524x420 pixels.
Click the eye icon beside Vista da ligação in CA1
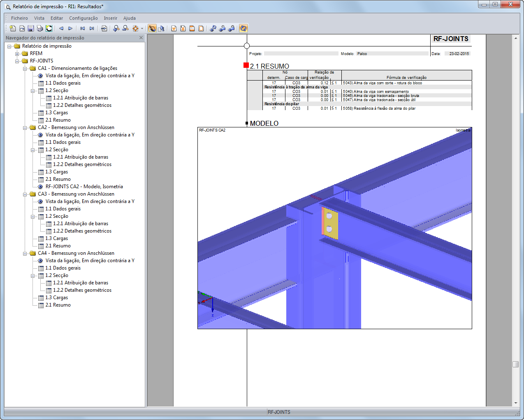point(40,76)
